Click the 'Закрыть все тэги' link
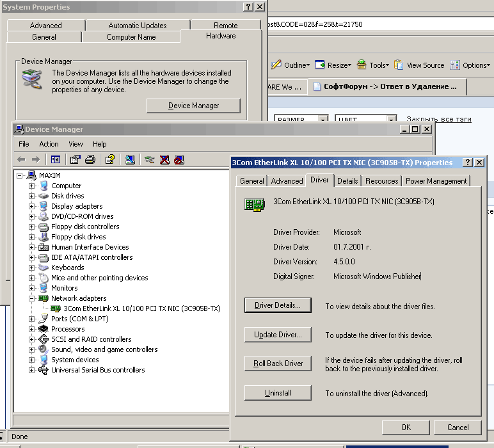Viewport: 494px width, 448px height. coord(438,119)
